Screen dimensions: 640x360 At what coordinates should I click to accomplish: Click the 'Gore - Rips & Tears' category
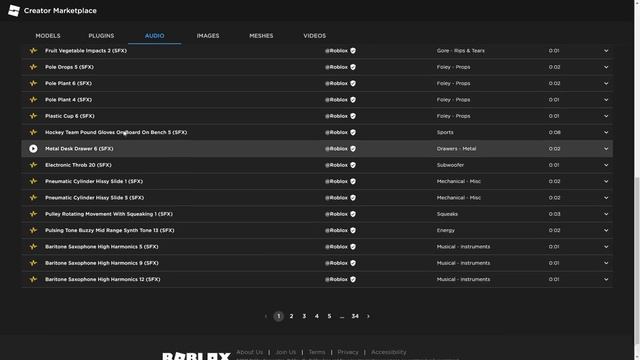461,51
